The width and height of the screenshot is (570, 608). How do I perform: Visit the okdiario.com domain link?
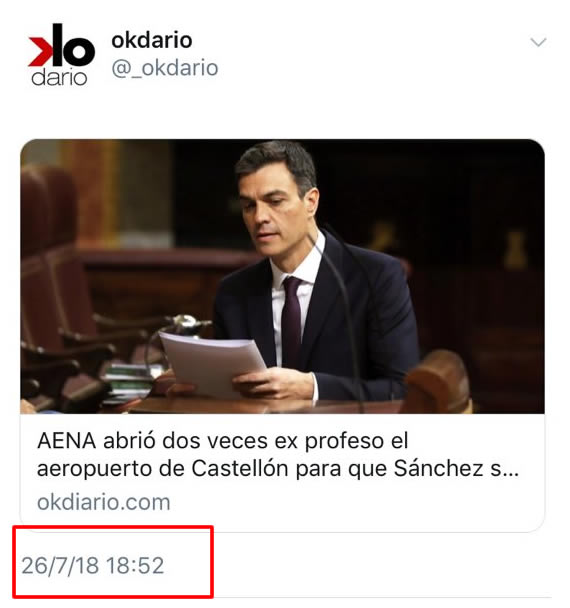coord(104,503)
